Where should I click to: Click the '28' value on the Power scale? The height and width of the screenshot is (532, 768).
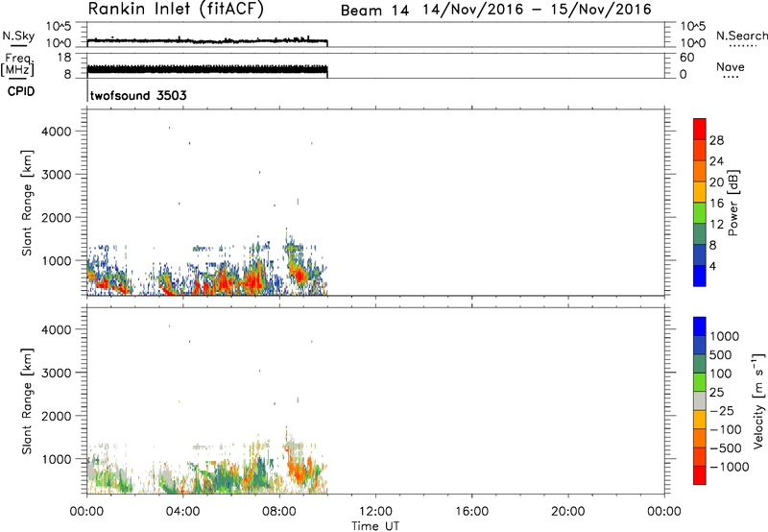[x=716, y=140]
